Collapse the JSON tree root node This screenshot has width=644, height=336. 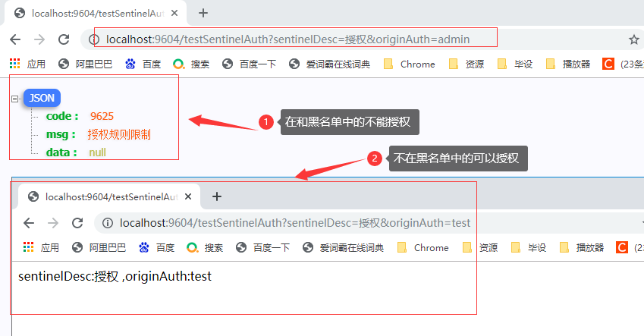[x=15, y=99]
